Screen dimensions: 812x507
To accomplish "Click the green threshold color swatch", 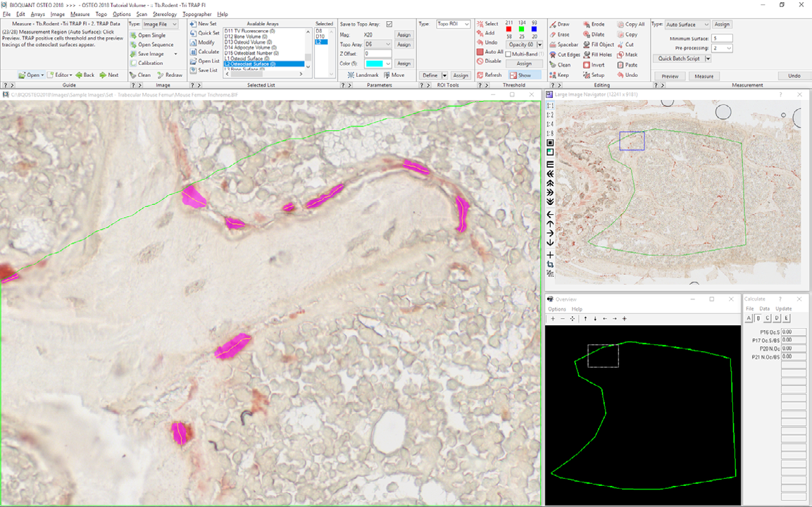I will pyautogui.click(x=521, y=30).
